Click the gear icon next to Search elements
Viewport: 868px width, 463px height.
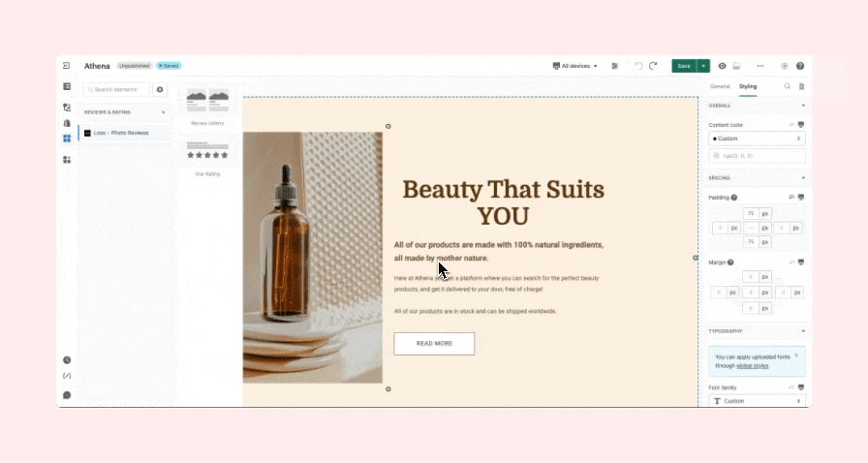click(160, 89)
